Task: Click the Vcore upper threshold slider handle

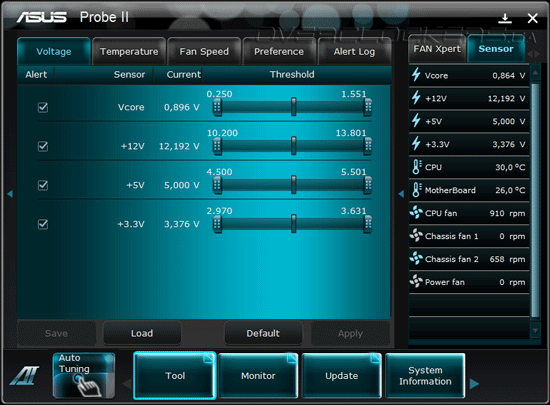Action: (368, 107)
